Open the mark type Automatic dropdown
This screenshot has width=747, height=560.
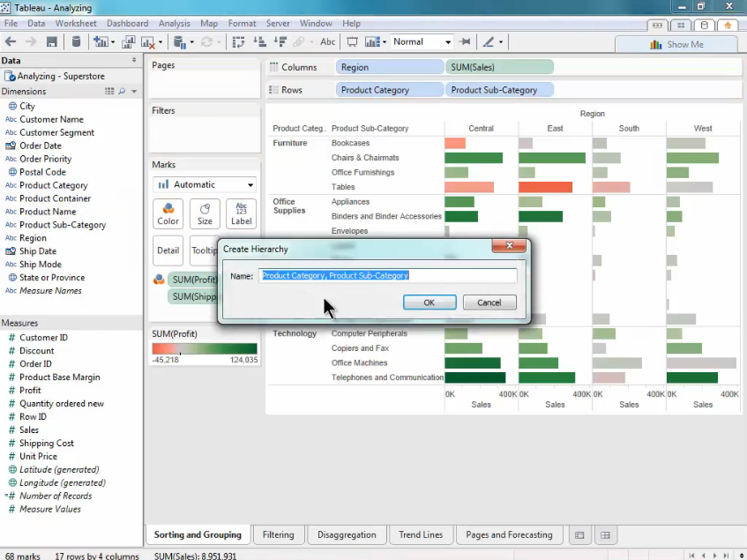click(205, 185)
